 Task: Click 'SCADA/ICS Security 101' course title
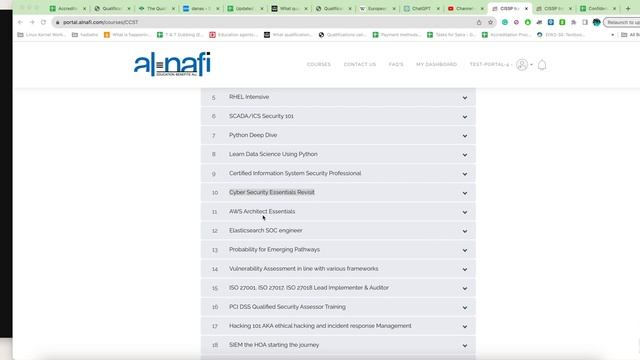click(261, 116)
